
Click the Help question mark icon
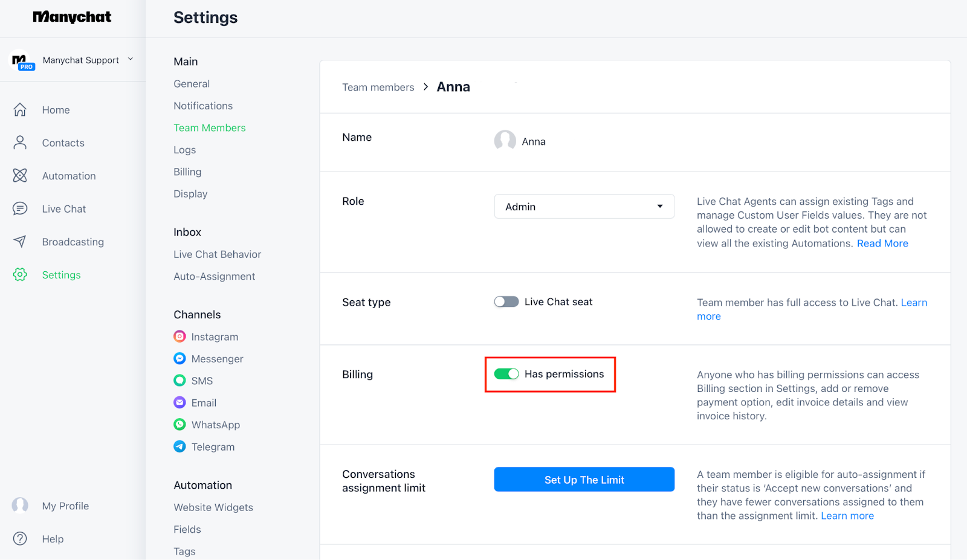(x=20, y=539)
